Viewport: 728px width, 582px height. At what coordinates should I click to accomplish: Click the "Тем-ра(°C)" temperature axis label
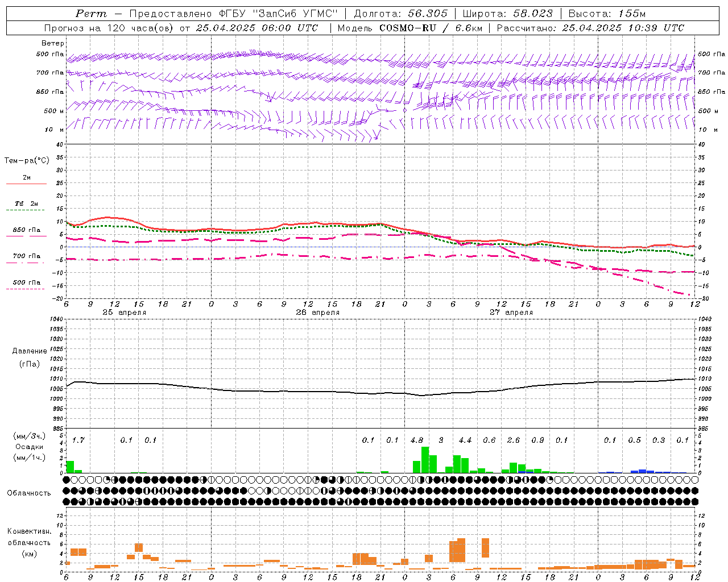pyautogui.click(x=27, y=161)
